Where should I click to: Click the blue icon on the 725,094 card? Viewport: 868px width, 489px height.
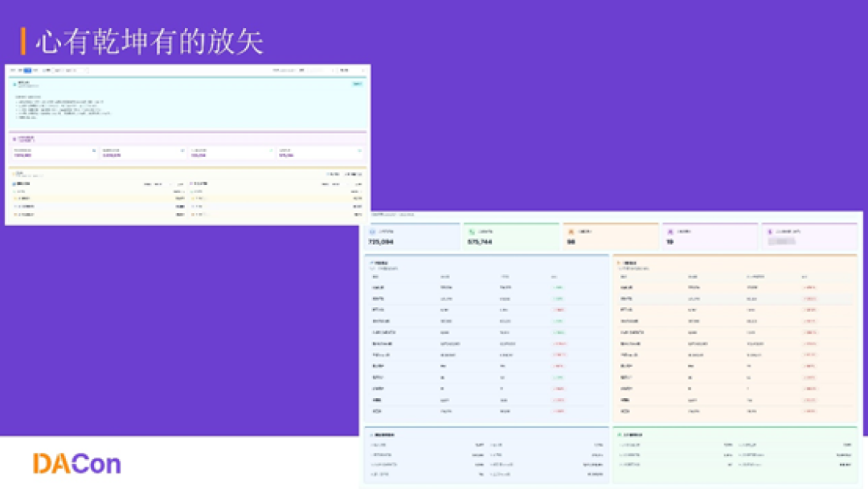coord(373,232)
